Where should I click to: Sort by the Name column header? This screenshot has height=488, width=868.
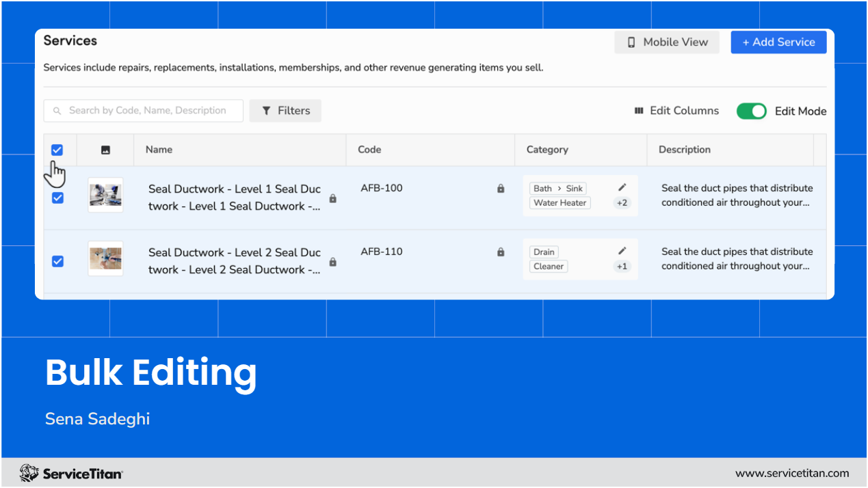tap(159, 150)
